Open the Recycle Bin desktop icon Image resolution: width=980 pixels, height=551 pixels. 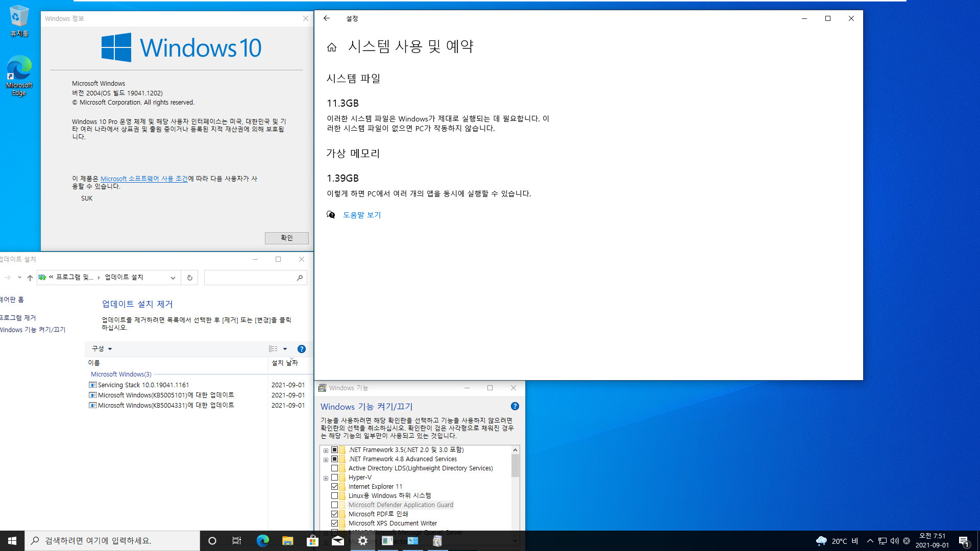coord(19,21)
